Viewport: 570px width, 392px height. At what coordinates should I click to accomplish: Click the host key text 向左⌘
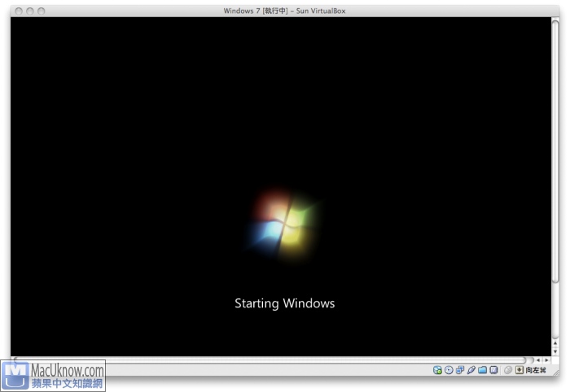pyautogui.click(x=536, y=370)
